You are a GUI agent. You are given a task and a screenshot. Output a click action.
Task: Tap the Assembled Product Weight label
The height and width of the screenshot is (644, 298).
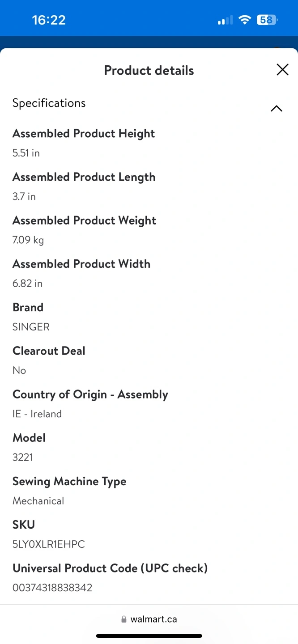pos(84,221)
